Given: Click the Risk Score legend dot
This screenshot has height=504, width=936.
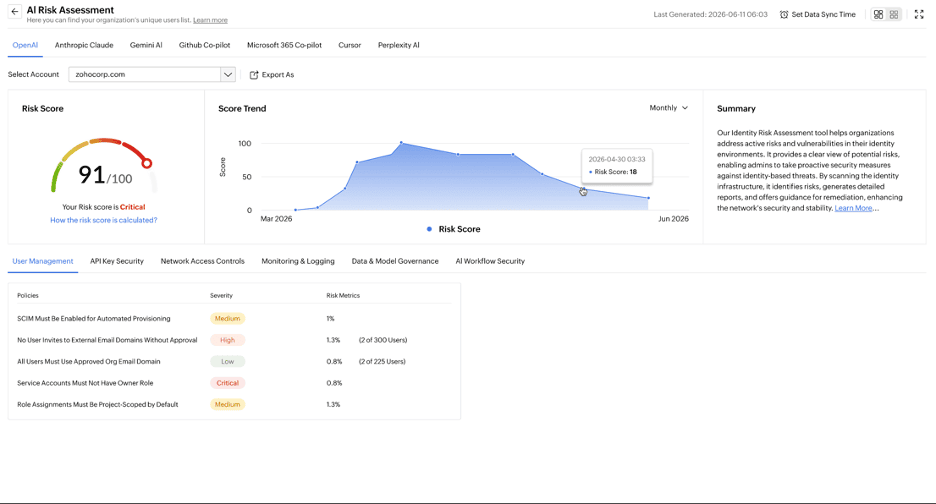Looking at the screenshot, I should pyautogui.click(x=429, y=229).
